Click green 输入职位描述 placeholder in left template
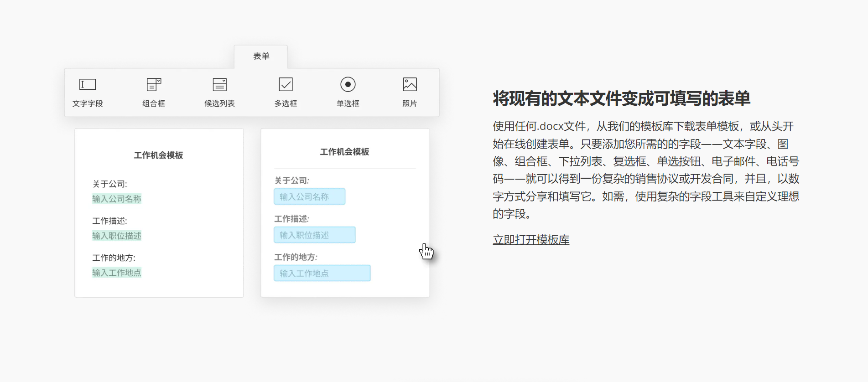The height and width of the screenshot is (382, 868). coord(117,236)
